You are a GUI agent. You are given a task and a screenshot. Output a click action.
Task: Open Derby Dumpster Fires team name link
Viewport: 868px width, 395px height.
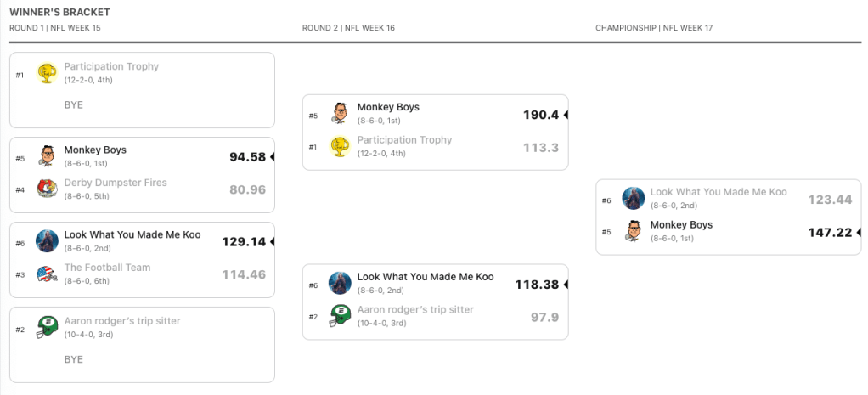coord(116,183)
